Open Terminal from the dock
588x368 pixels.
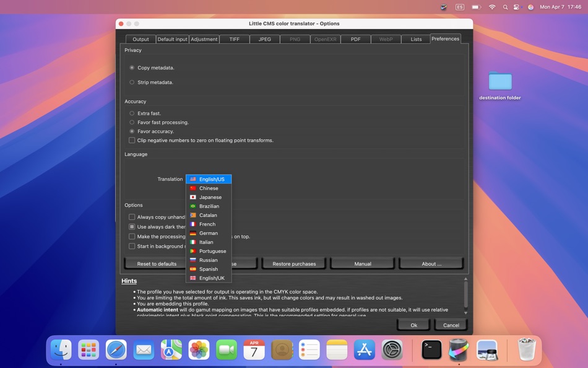point(431,349)
